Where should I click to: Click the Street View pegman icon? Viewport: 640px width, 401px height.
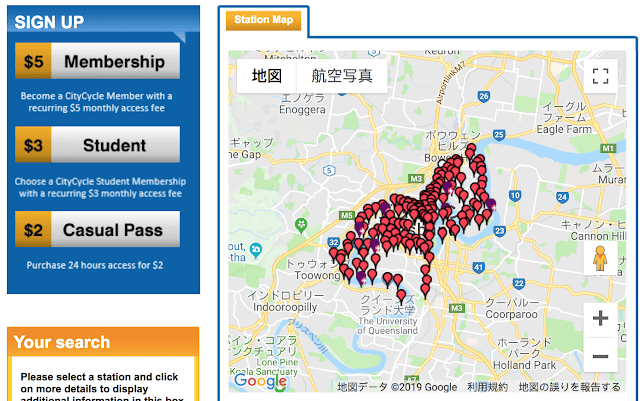[600, 258]
